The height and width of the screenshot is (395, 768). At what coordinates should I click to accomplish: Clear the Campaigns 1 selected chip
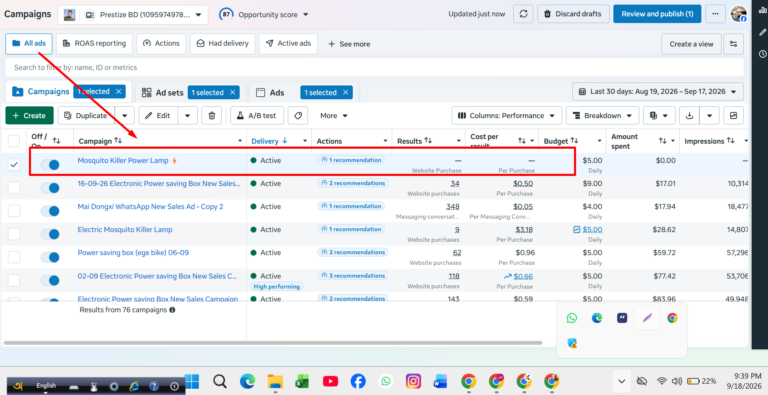pyautogui.click(x=119, y=92)
